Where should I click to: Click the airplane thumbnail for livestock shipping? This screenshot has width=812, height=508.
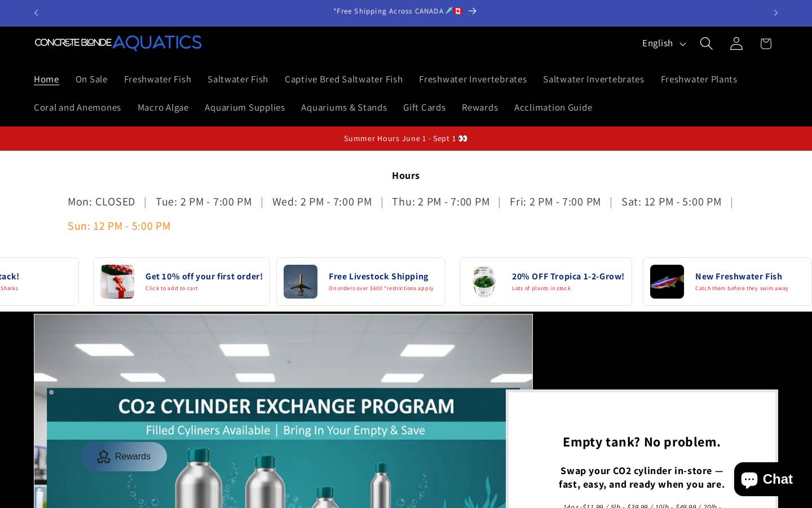tap(301, 282)
